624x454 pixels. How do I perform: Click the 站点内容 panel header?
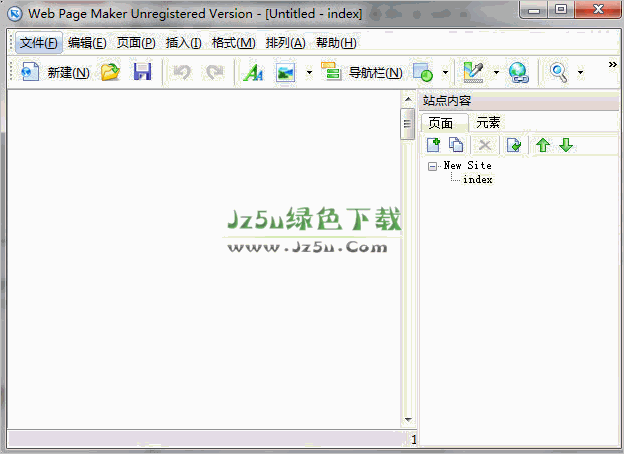coord(519,101)
